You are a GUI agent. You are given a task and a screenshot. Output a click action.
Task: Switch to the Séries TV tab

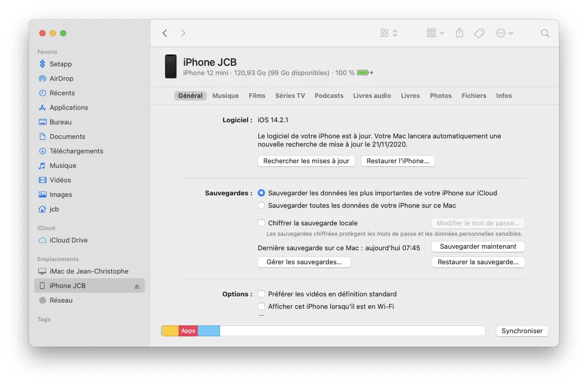(x=290, y=96)
